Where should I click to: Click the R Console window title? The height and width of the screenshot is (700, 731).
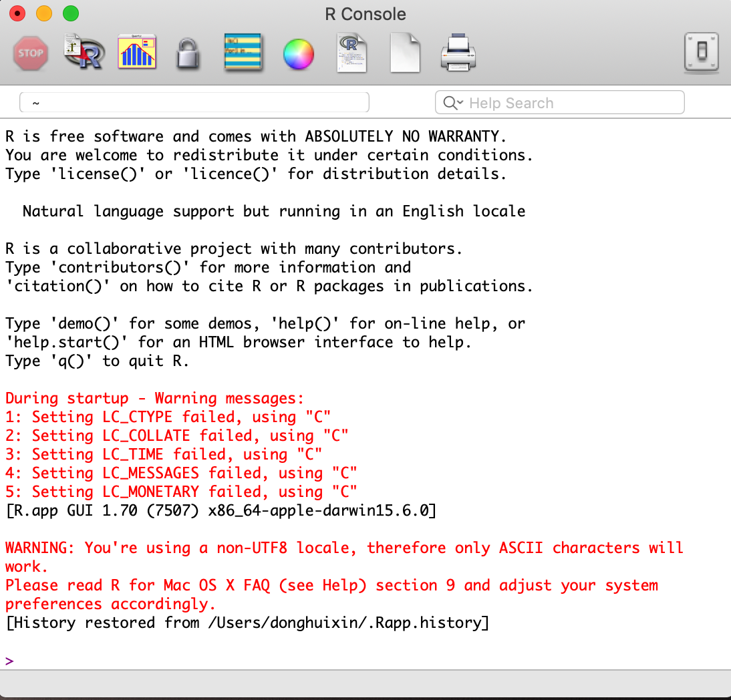tap(365, 14)
